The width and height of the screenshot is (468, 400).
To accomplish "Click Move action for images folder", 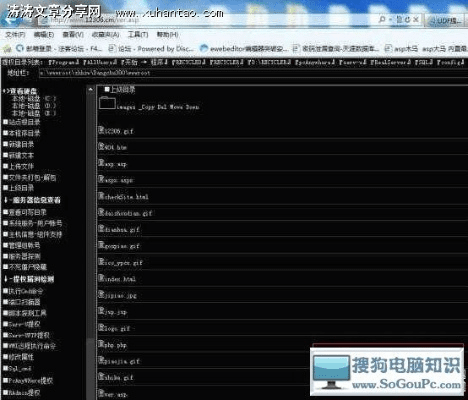I will point(176,107).
